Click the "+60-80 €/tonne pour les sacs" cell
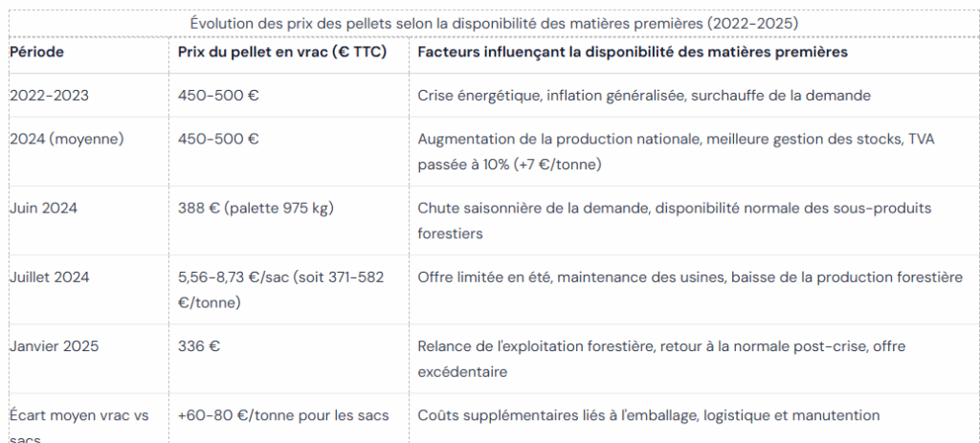The width and height of the screenshot is (980, 443). [282, 416]
